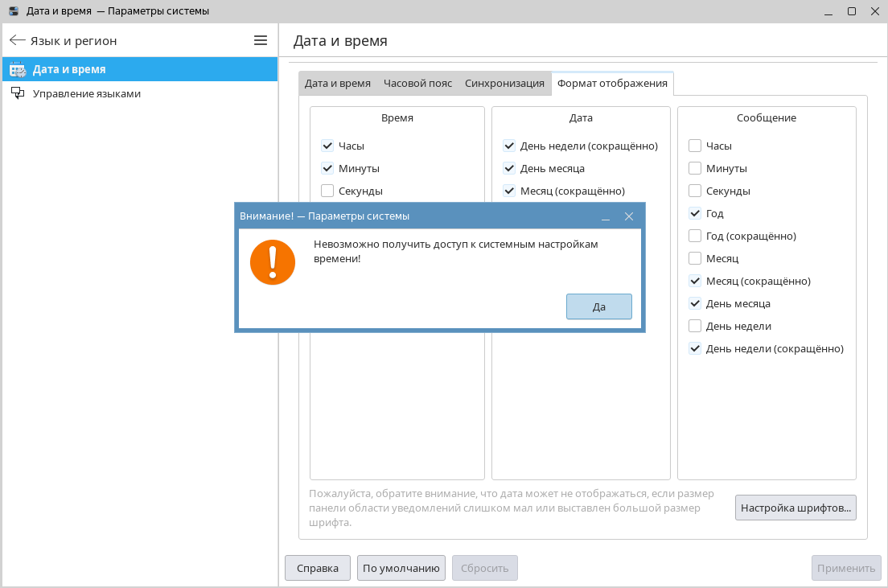Click the system settings icon in title bar
Image resolution: width=888 pixels, height=588 pixels.
(13, 11)
